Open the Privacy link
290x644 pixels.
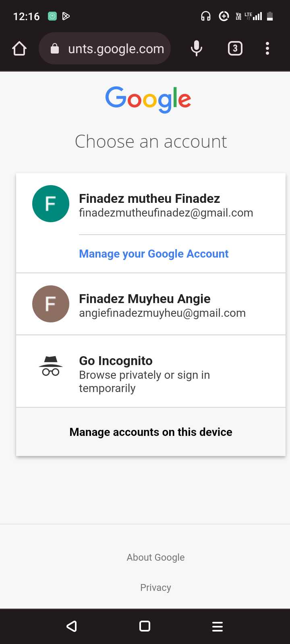click(155, 588)
